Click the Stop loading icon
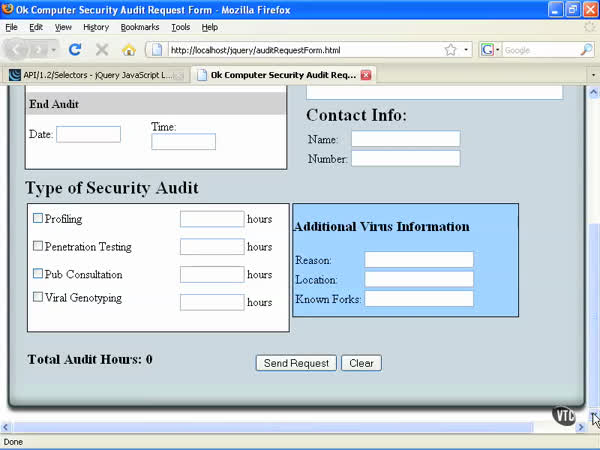Screen dimensions: 600x450 coord(102,49)
